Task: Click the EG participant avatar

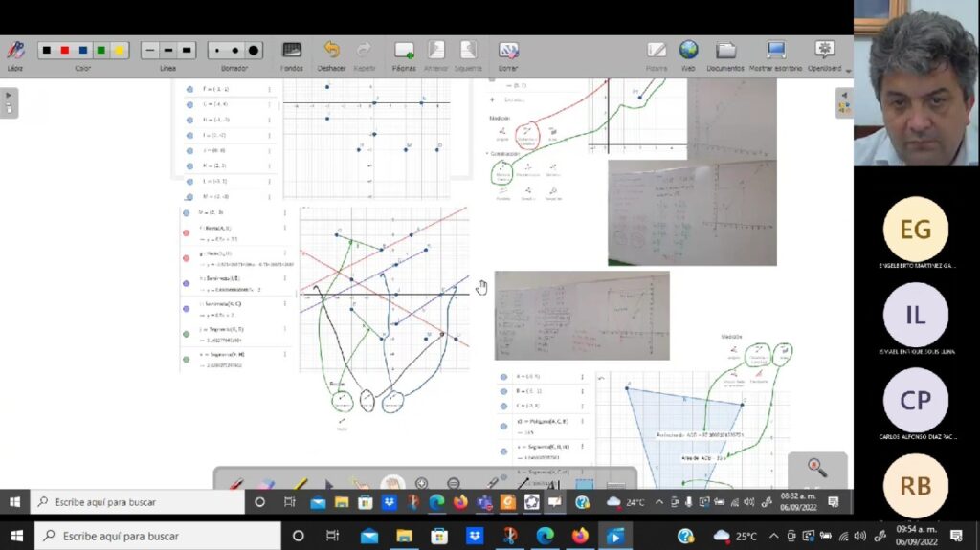Action: click(916, 230)
